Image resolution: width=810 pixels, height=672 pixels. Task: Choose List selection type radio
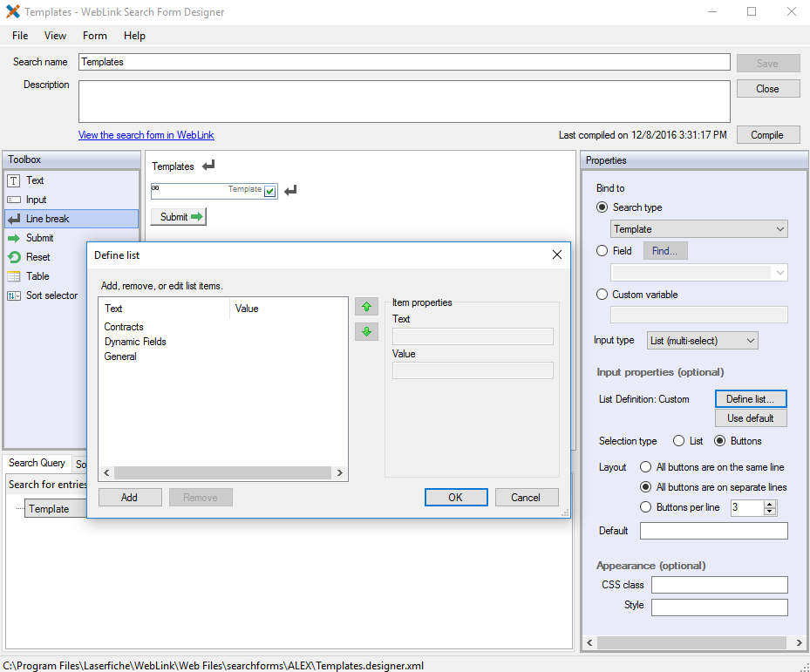pos(678,441)
